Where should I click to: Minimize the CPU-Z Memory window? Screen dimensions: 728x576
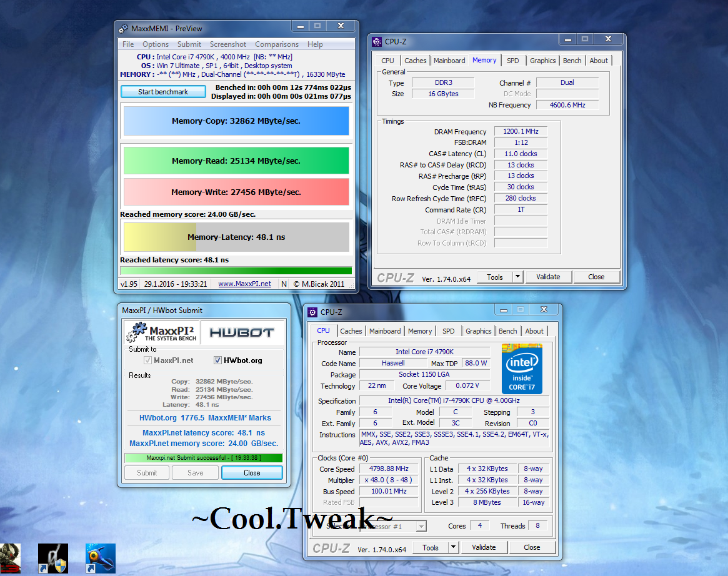click(x=568, y=39)
